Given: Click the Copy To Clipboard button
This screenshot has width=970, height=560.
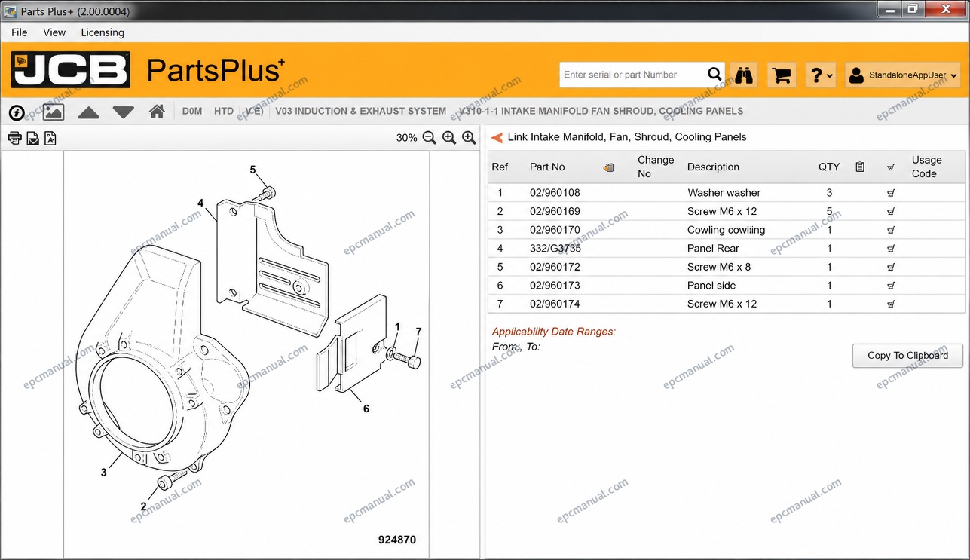Looking at the screenshot, I should [907, 356].
